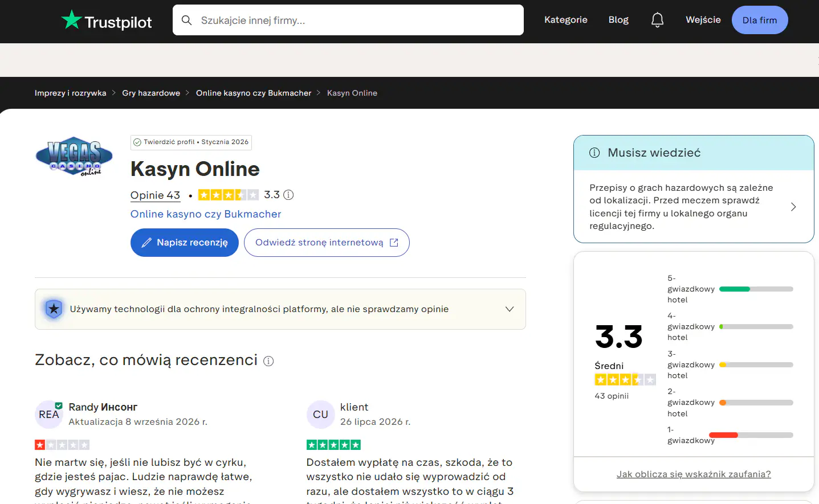The height and width of the screenshot is (504, 819).
Task: Open the Opinie 43 link
Action: [155, 195]
